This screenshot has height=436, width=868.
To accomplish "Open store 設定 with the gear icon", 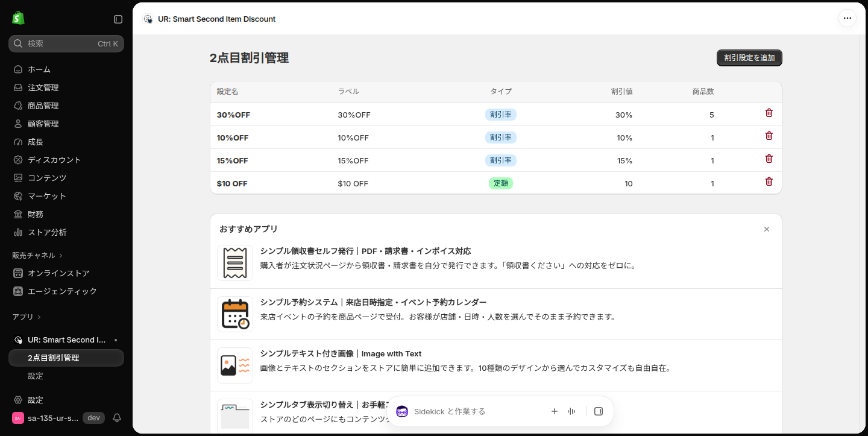I will pos(66,400).
